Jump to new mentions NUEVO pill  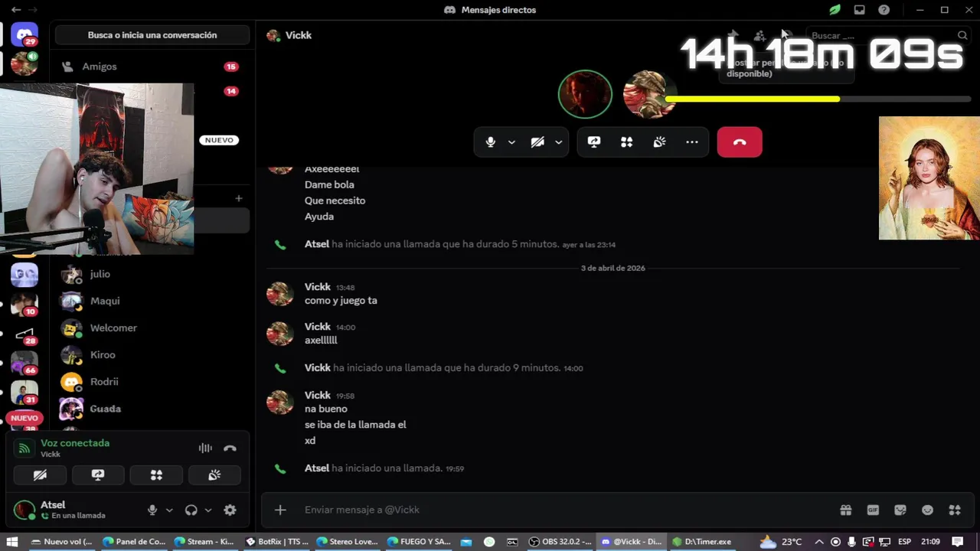coord(24,418)
